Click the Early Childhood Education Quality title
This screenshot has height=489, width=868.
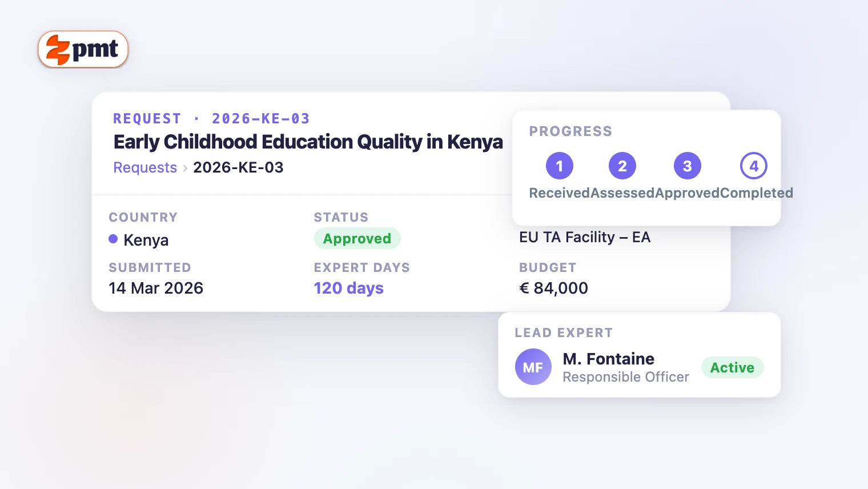pos(308,142)
